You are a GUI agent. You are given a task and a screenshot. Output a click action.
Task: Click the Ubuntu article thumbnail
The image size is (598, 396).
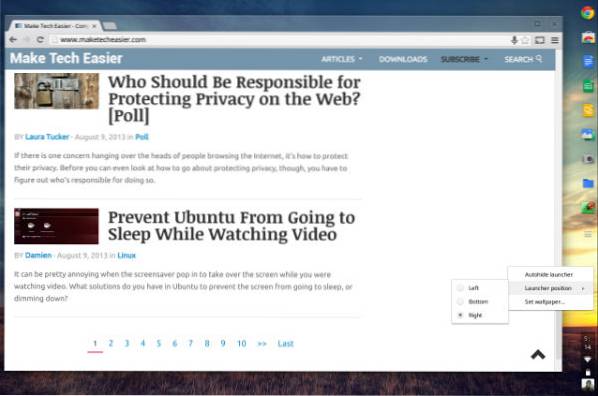click(x=56, y=226)
